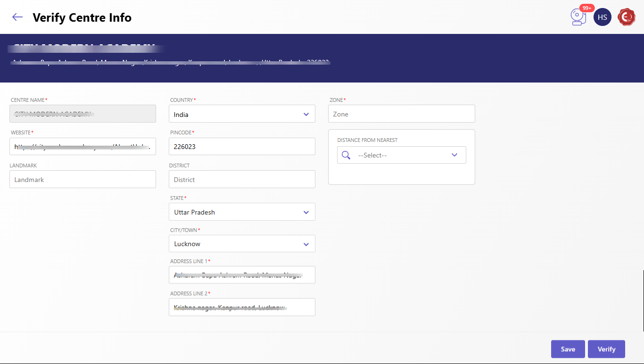Open the notifications icon with 99+ badge
Image resolution: width=644 pixels, height=364 pixels.
click(x=578, y=17)
